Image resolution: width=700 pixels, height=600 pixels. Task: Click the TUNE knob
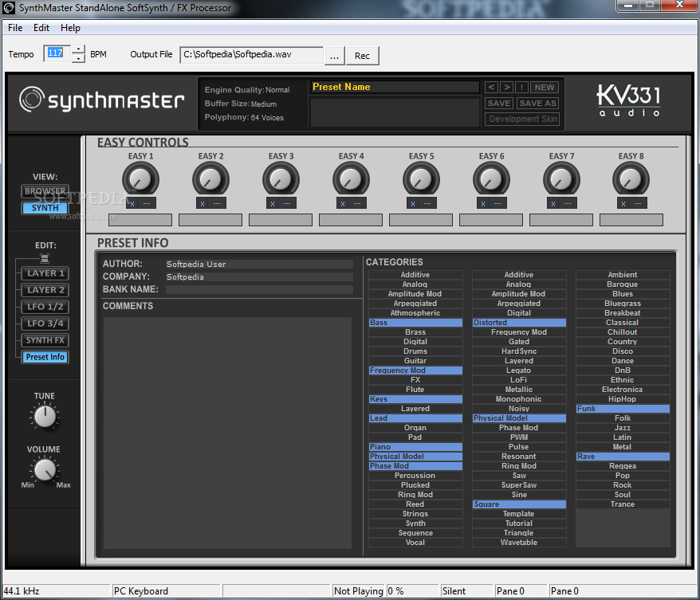45,417
